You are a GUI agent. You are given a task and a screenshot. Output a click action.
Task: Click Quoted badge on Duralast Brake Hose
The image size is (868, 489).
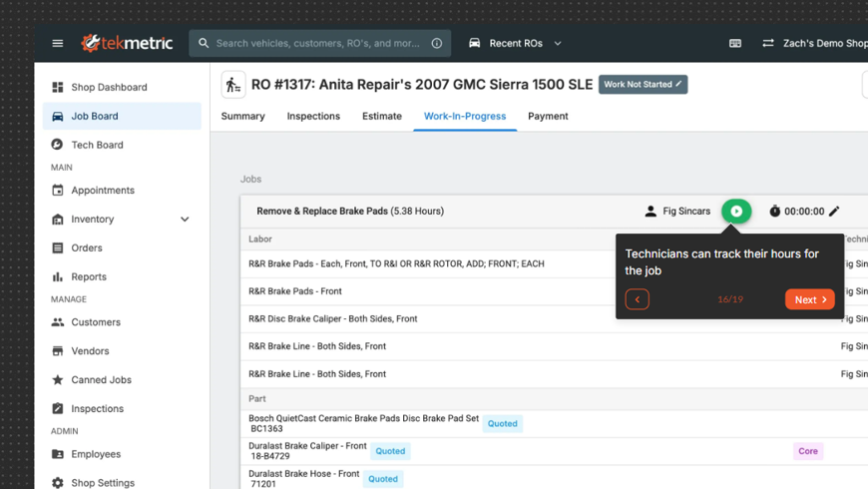(x=383, y=478)
